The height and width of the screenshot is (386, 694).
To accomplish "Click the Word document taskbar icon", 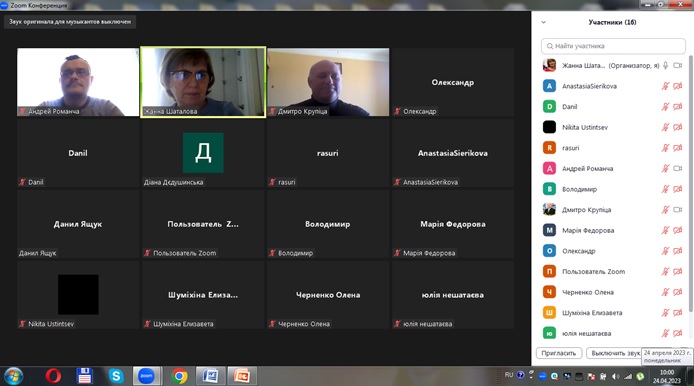I will [x=211, y=376].
